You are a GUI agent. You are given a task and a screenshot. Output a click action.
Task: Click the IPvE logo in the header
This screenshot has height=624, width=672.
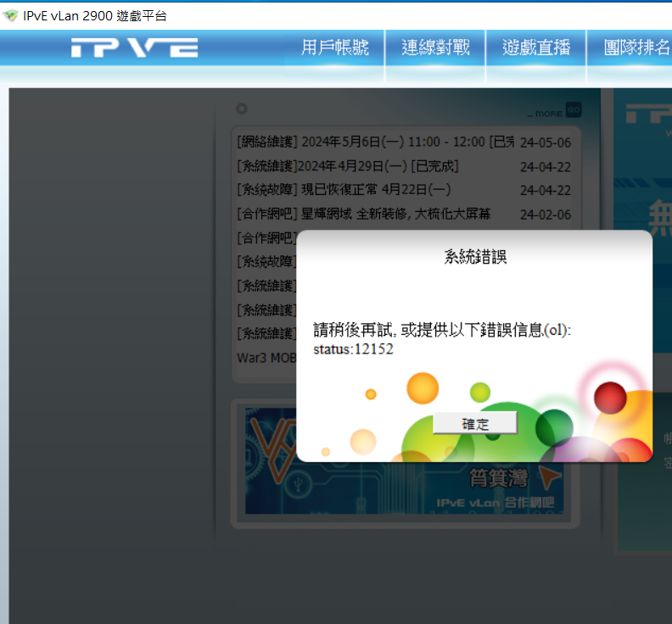click(134, 47)
